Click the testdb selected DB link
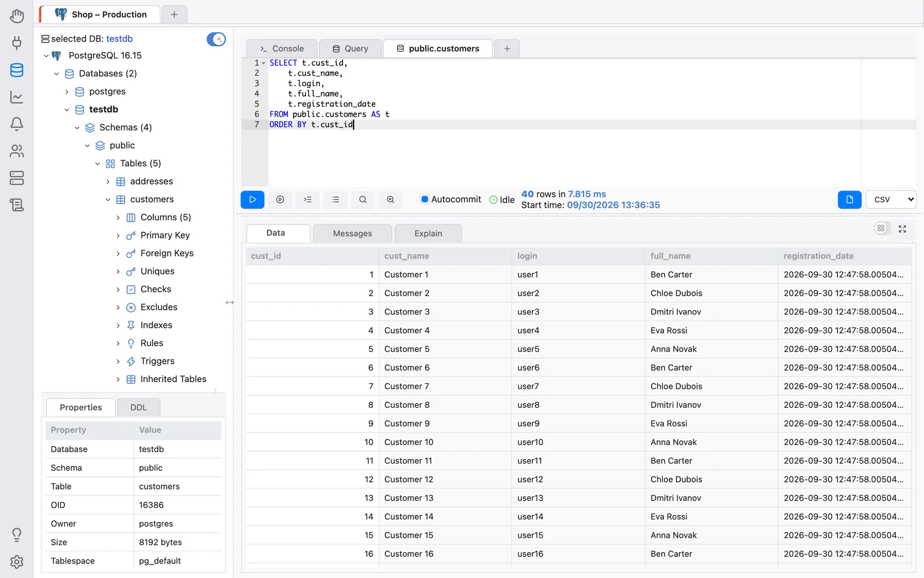This screenshot has width=924, height=578. (x=120, y=39)
